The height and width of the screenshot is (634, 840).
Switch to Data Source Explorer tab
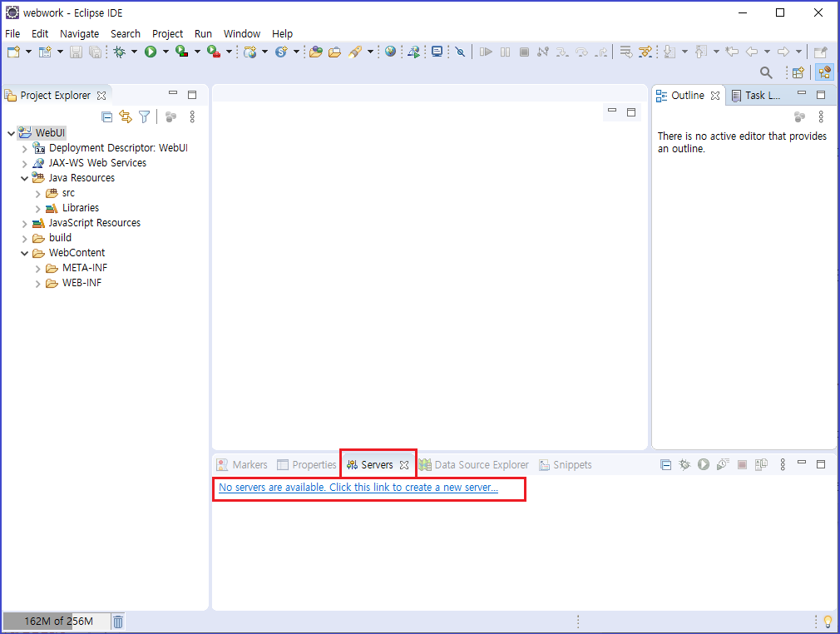pyautogui.click(x=473, y=464)
